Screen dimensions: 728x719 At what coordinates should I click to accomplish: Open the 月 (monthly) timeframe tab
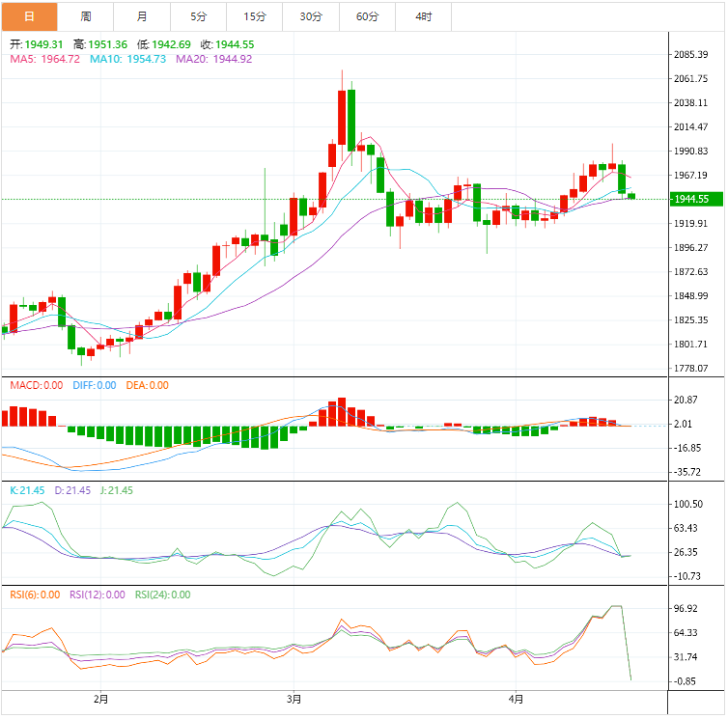pos(142,16)
